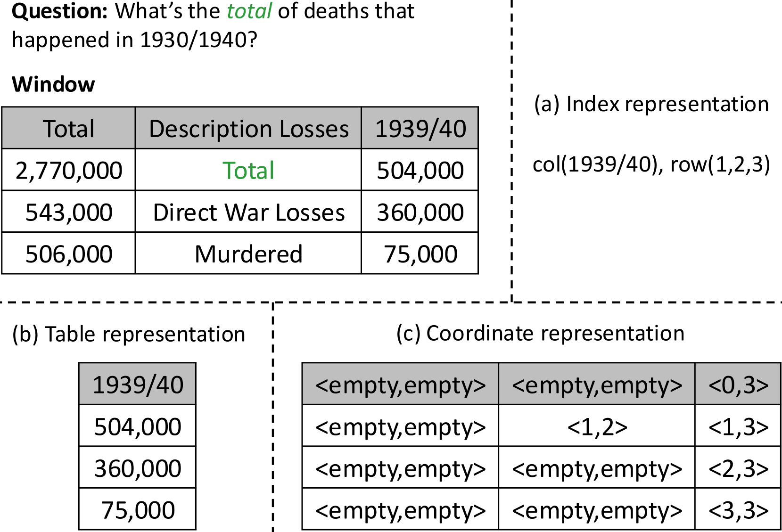This screenshot has height=532, width=782.
Task: Click "75,000" under Table representation
Action: point(138,509)
